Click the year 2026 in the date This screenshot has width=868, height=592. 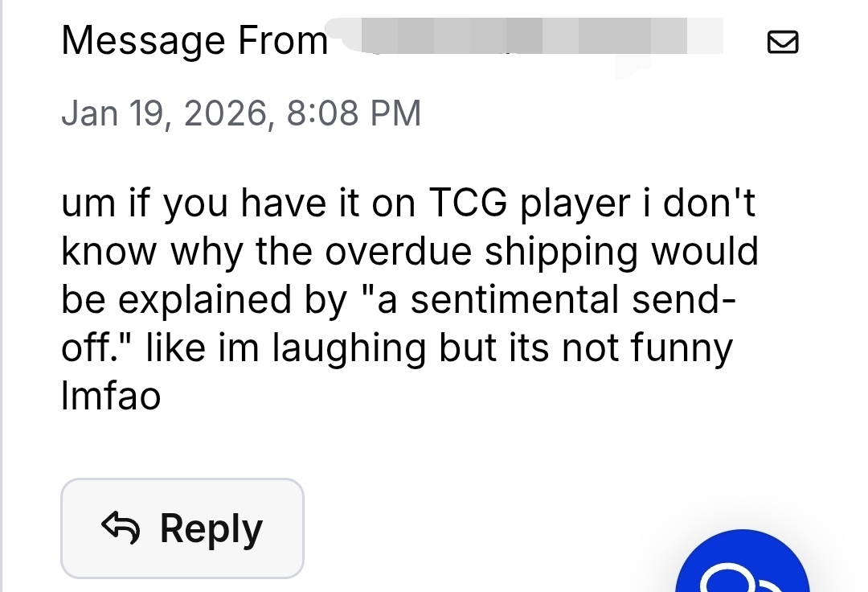225,113
